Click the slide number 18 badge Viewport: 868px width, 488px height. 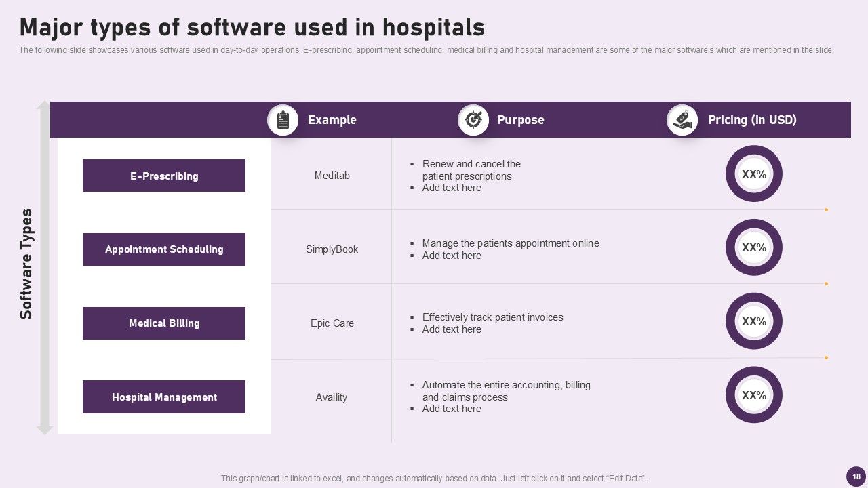(856, 476)
